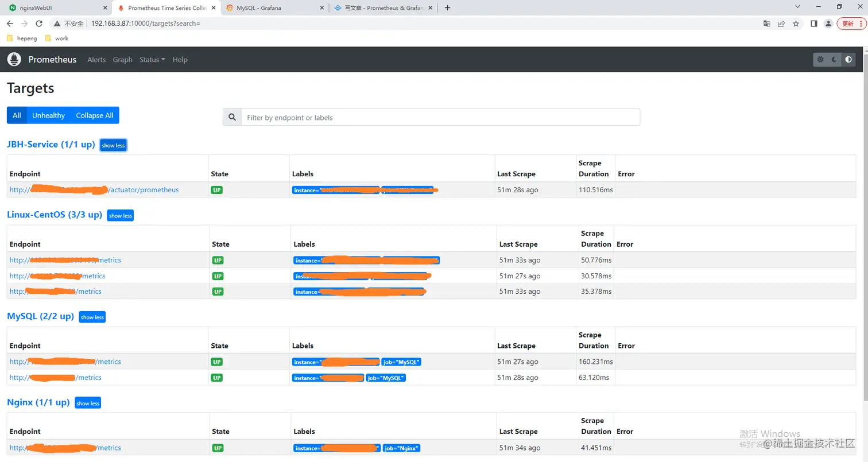Open the work bookmark folder

pos(56,38)
